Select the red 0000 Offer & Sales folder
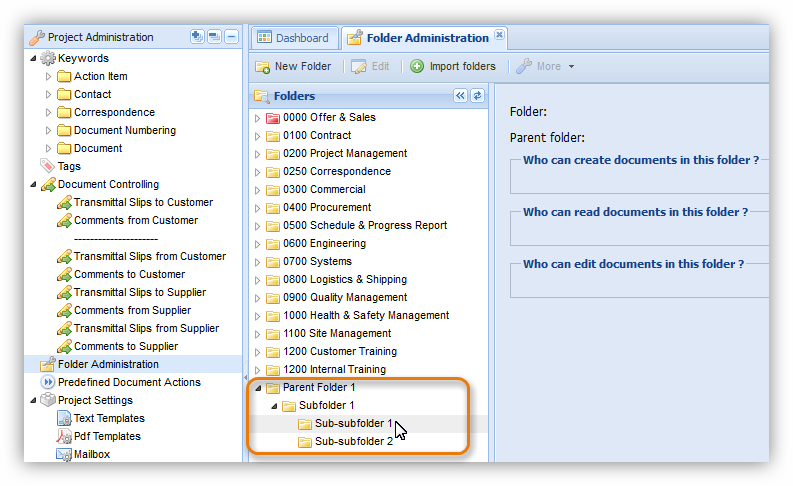Screen dimensions: 793x486 [328, 117]
